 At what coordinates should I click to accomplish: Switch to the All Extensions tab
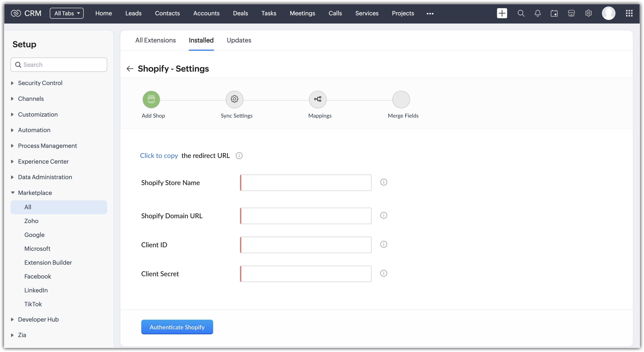click(155, 40)
